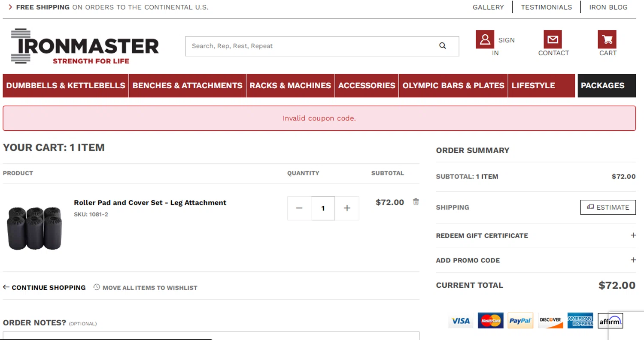The height and width of the screenshot is (340, 644).
Task: Click the SKU: 1081-2 text
Action: tap(91, 214)
